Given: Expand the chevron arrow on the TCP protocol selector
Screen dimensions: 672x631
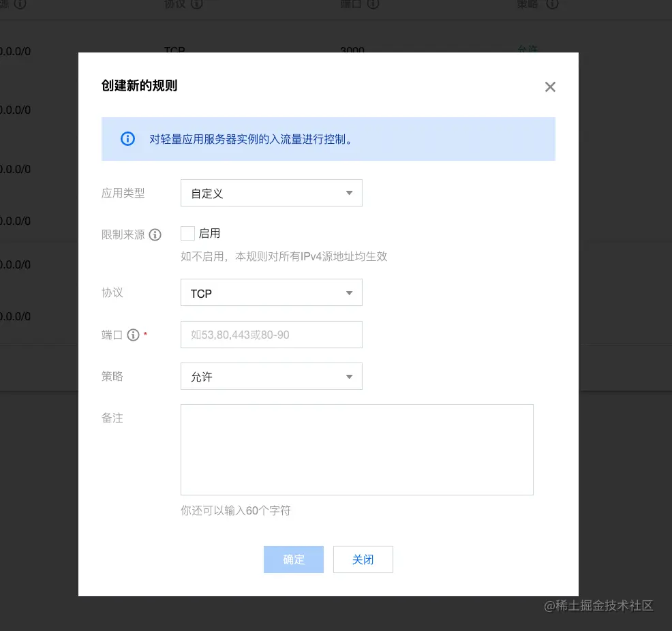Looking at the screenshot, I should pyautogui.click(x=349, y=292).
